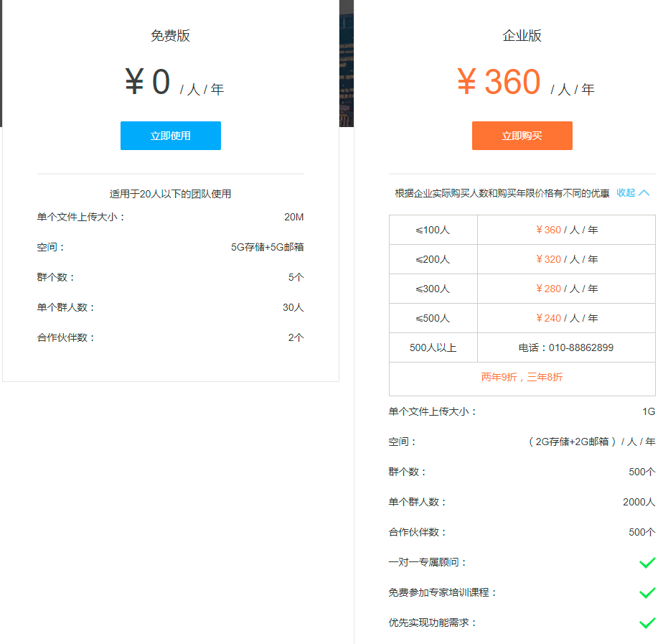
Task: Click the phone number 010-88862899
Action: (581, 347)
